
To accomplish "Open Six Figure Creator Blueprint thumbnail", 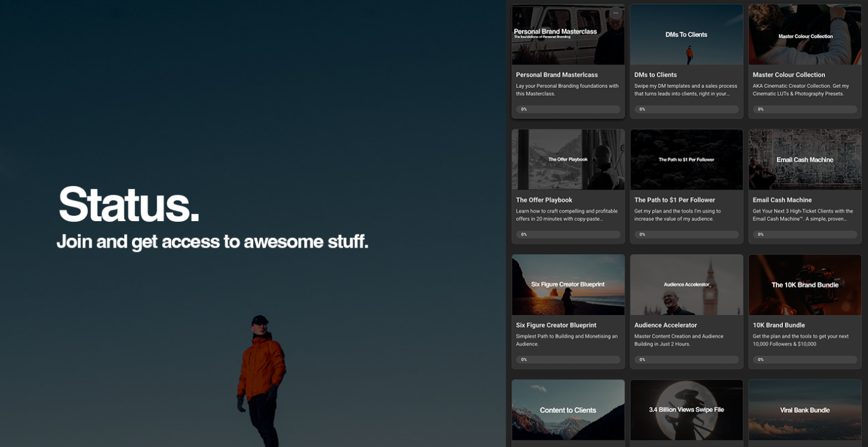I will [568, 284].
